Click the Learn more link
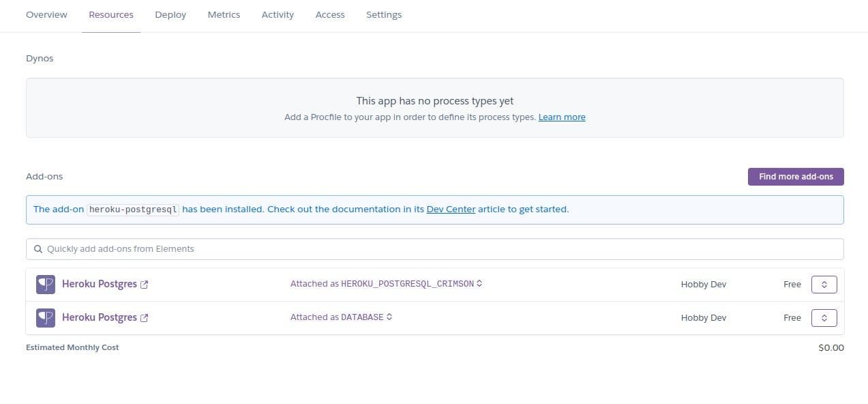Viewport: 868px width, 404px height. [562, 117]
